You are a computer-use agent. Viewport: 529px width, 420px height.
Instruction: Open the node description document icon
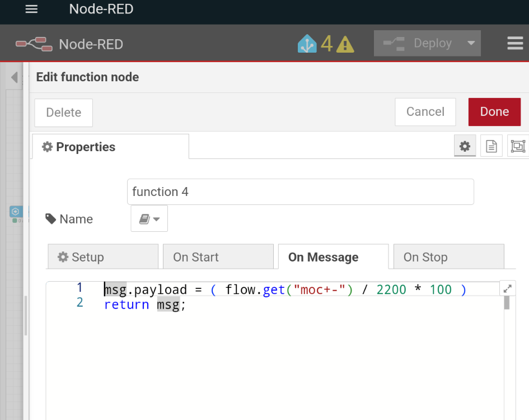491,146
